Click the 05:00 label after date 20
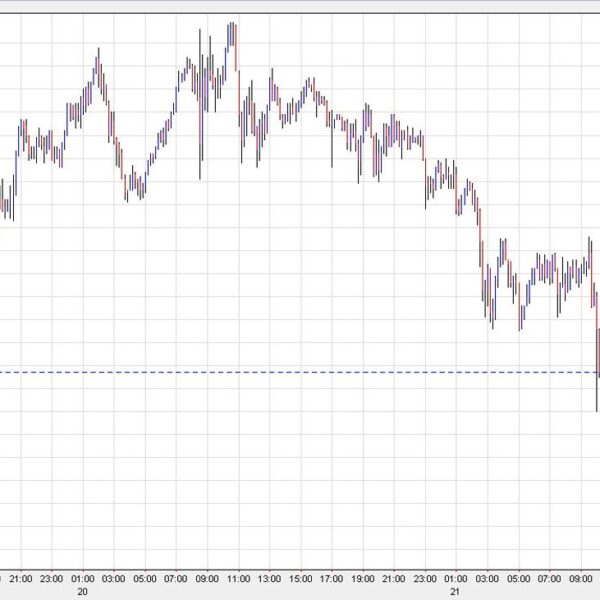The height and width of the screenshot is (600, 600). [145, 579]
